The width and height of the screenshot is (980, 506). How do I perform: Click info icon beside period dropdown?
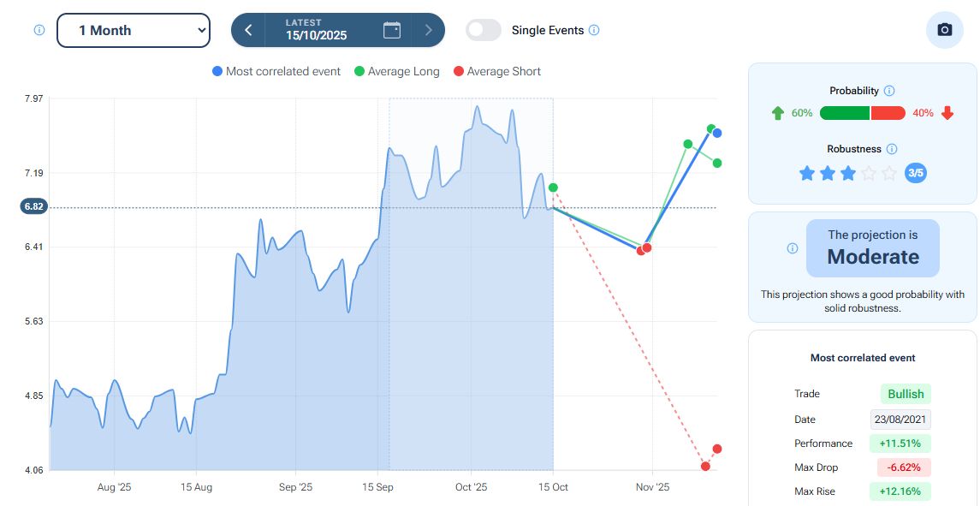click(x=39, y=30)
